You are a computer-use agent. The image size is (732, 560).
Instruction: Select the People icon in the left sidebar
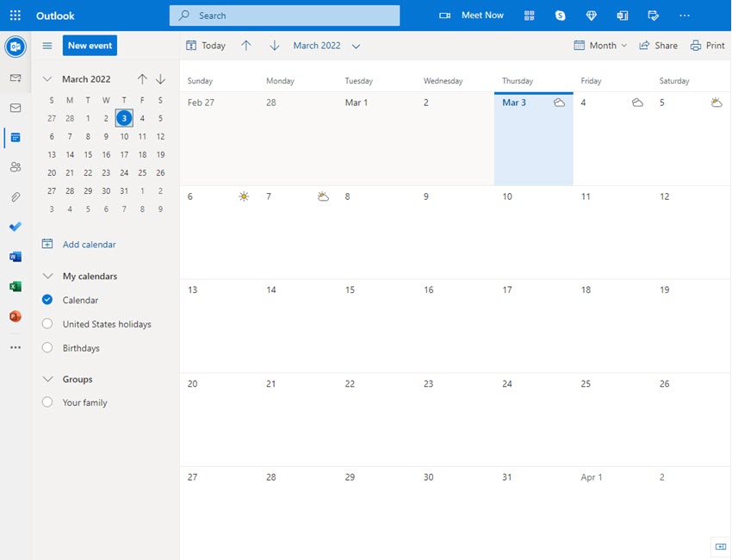[15, 167]
